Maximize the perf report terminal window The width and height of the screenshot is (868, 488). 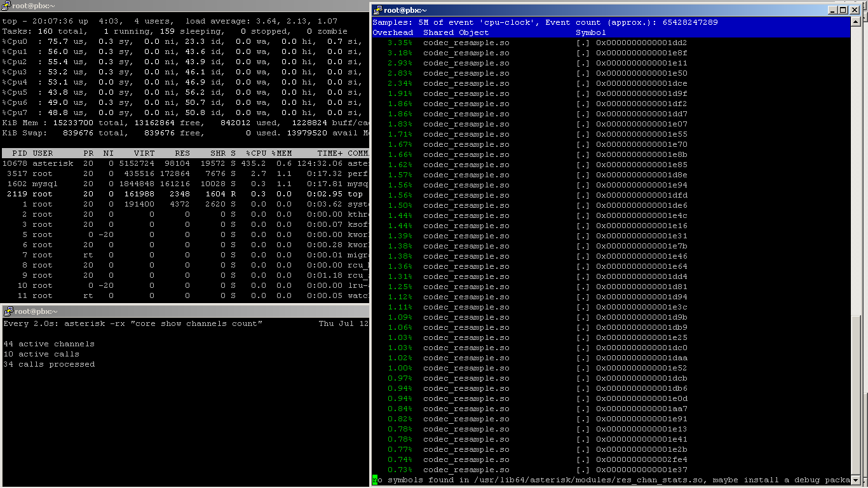844,10
